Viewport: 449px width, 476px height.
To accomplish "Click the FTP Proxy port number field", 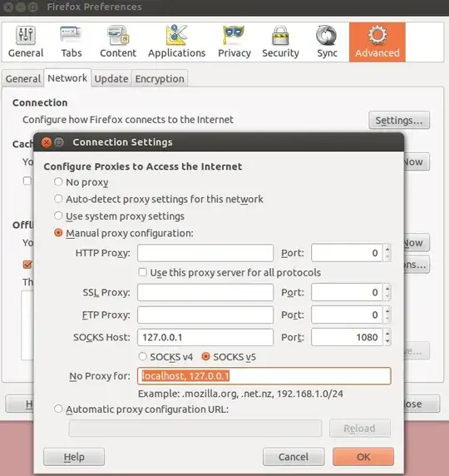I will tap(347, 315).
